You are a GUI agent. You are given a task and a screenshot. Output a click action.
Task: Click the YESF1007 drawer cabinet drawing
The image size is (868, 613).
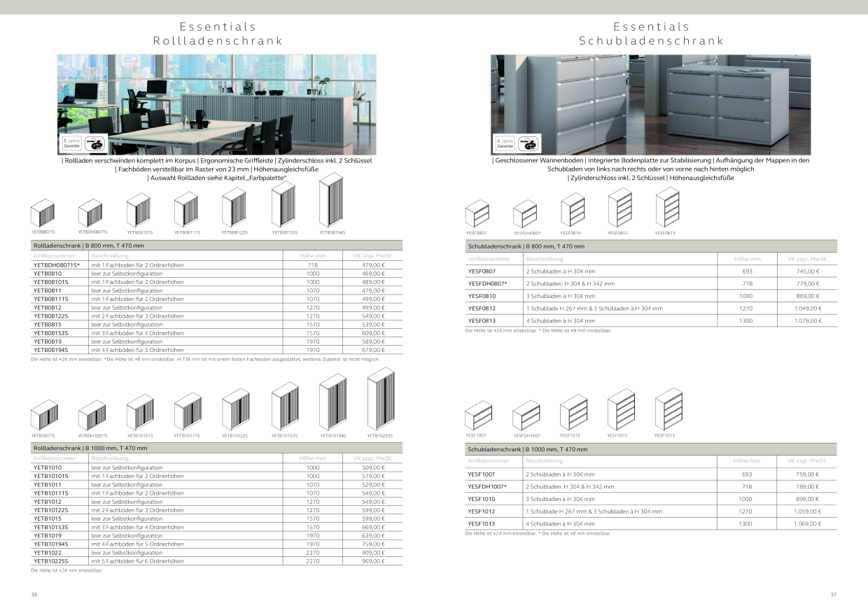(x=479, y=416)
